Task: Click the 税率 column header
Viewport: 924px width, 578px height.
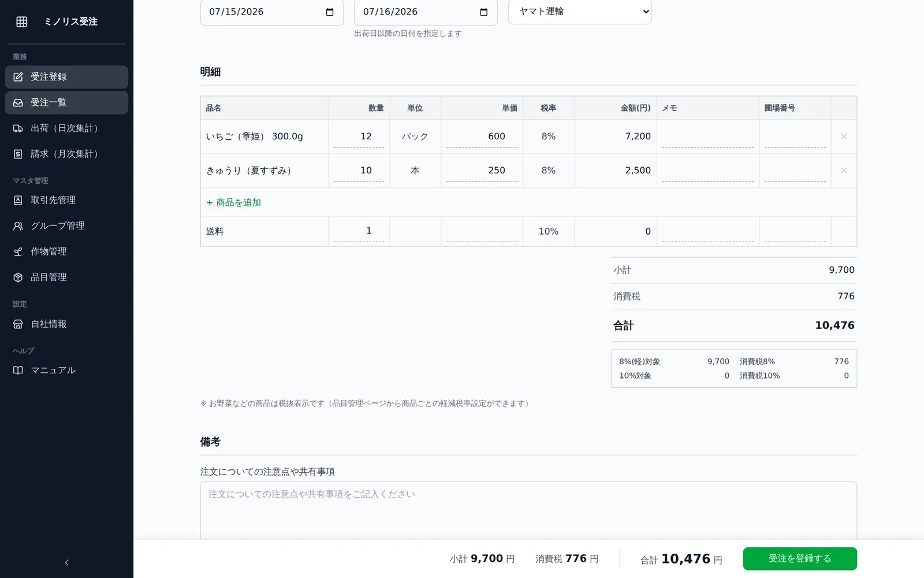Action: coord(548,108)
